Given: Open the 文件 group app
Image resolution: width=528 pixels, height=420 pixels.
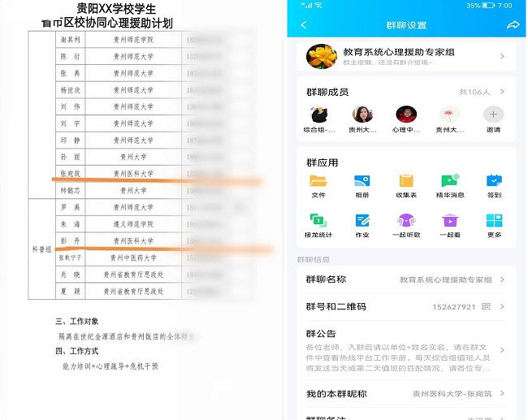Looking at the screenshot, I should click(x=318, y=181).
